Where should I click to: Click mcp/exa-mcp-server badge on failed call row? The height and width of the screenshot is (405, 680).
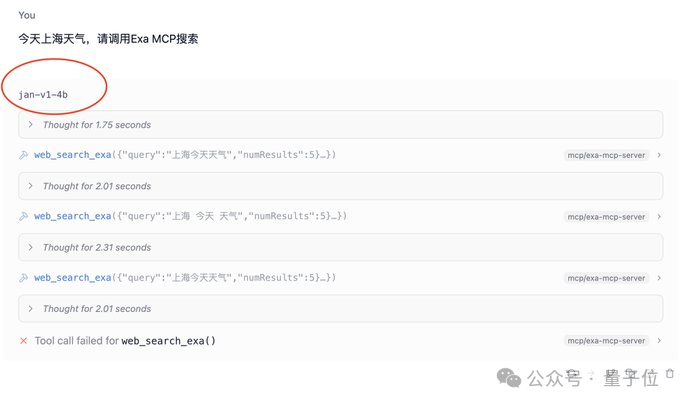tap(606, 341)
